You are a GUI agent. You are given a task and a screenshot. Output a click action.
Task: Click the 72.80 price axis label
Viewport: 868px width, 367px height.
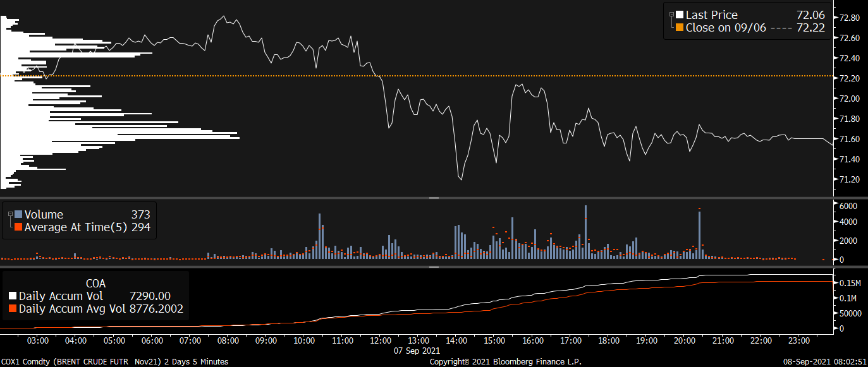pos(848,18)
